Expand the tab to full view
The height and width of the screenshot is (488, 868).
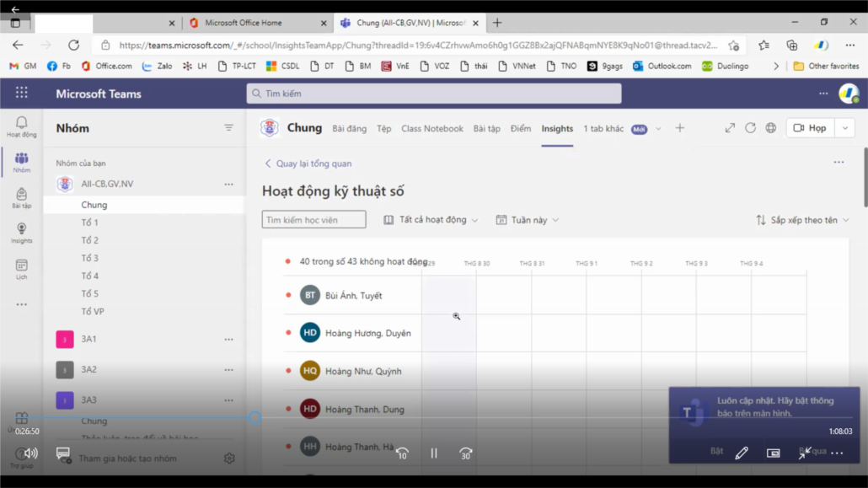pyautogui.click(x=730, y=128)
